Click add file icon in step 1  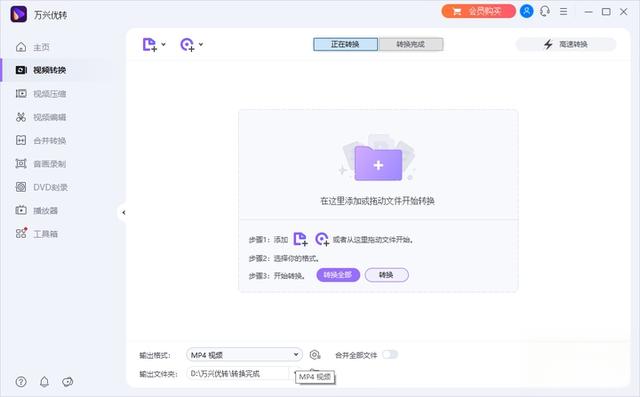click(x=300, y=239)
